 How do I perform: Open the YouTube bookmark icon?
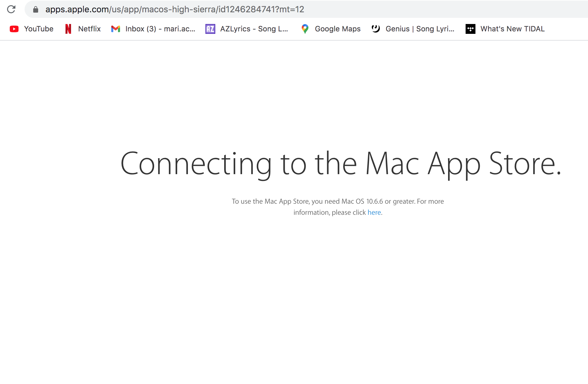[x=14, y=29]
